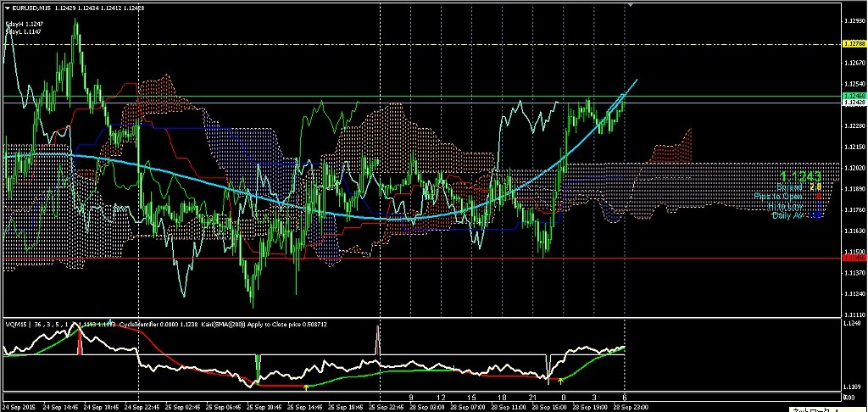Select the green 1.12468 price label
The width and height of the screenshot is (868, 412).
tap(853, 97)
